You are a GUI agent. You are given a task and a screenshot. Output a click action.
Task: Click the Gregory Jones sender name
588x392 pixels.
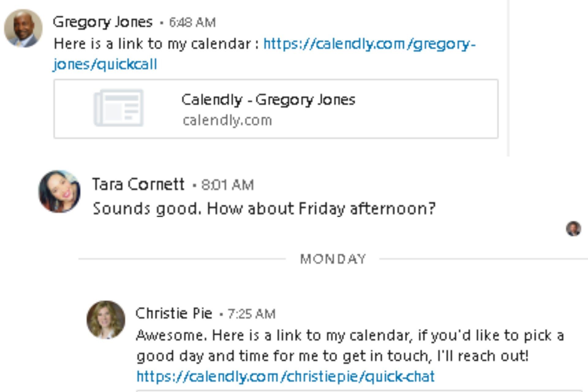coord(103,22)
